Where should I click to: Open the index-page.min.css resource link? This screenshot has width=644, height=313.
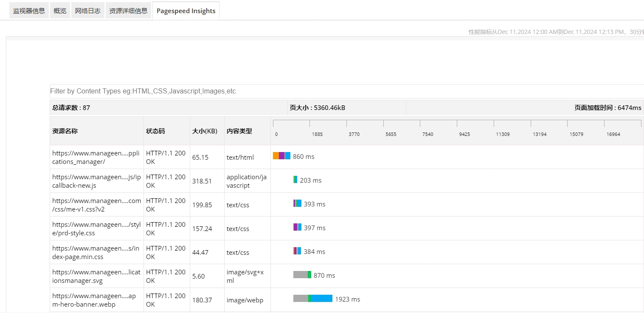(x=96, y=252)
